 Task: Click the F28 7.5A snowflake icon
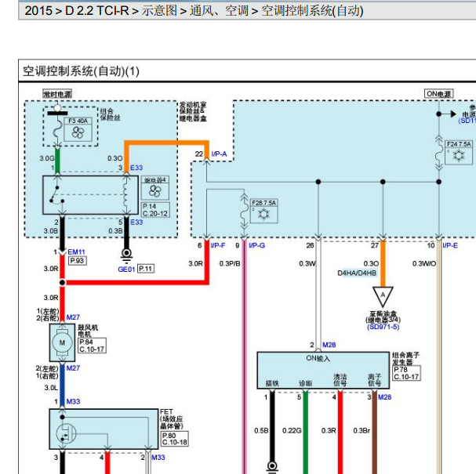263,215
